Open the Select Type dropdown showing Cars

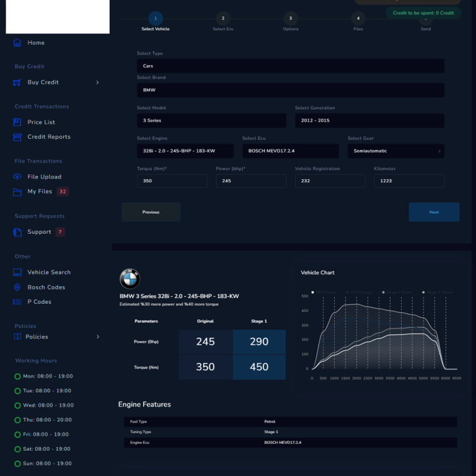(291, 66)
